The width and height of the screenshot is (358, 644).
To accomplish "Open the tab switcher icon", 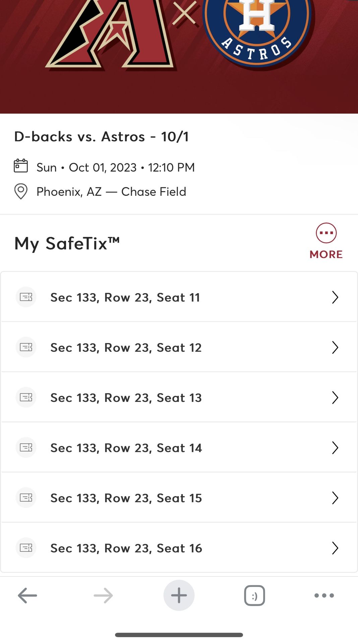I will (254, 596).
